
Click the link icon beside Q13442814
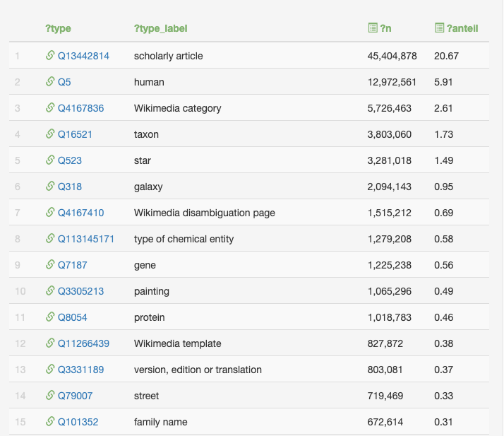pyautogui.click(x=50, y=56)
